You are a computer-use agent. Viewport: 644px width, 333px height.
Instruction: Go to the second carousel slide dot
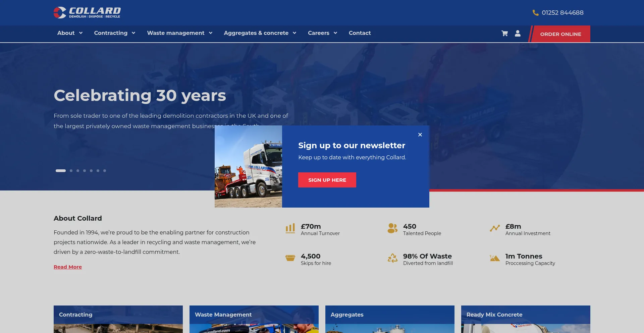[71, 171]
